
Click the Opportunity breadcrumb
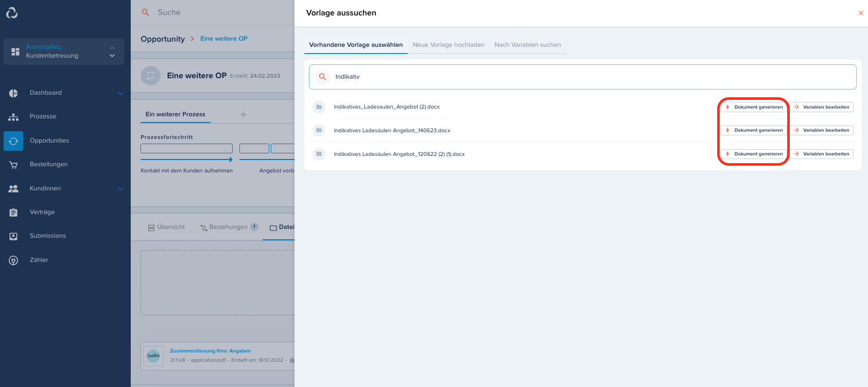pos(163,39)
